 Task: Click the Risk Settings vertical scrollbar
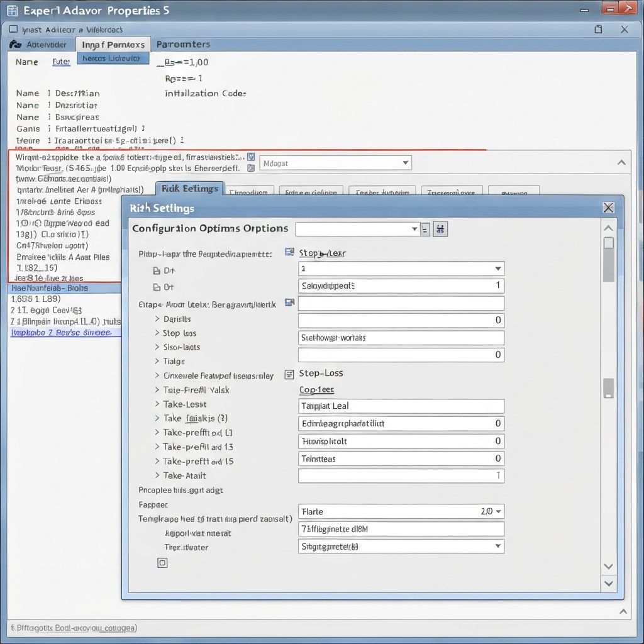pyautogui.click(x=608, y=260)
